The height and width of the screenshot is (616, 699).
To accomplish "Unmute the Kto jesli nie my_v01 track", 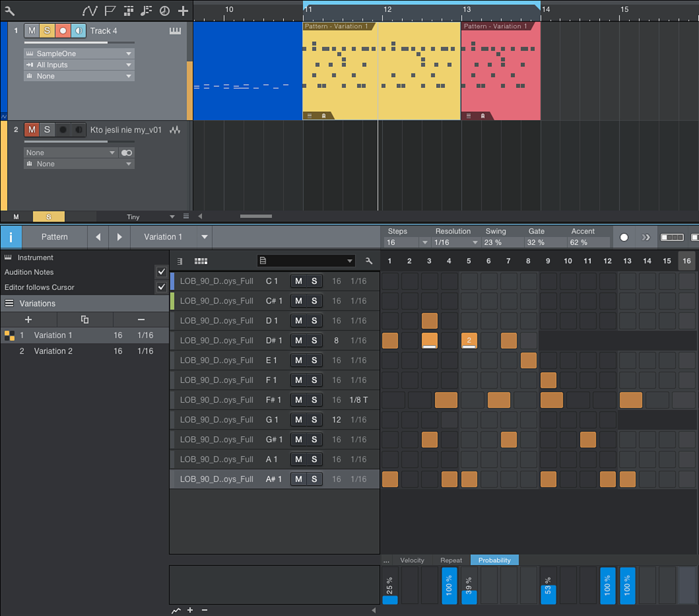I will (32, 130).
